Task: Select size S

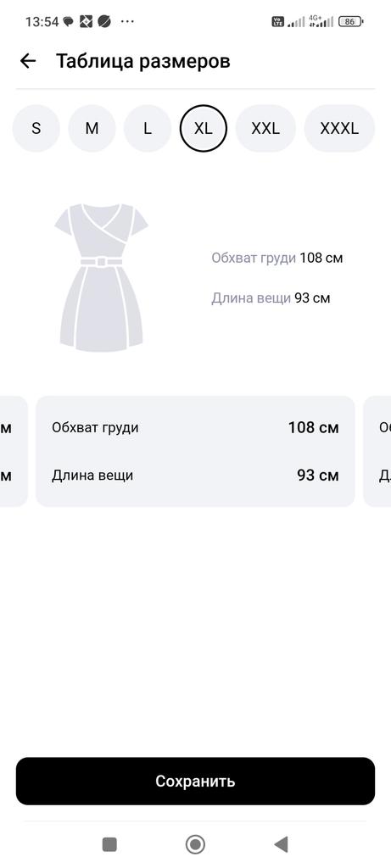Action: [x=36, y=129]
